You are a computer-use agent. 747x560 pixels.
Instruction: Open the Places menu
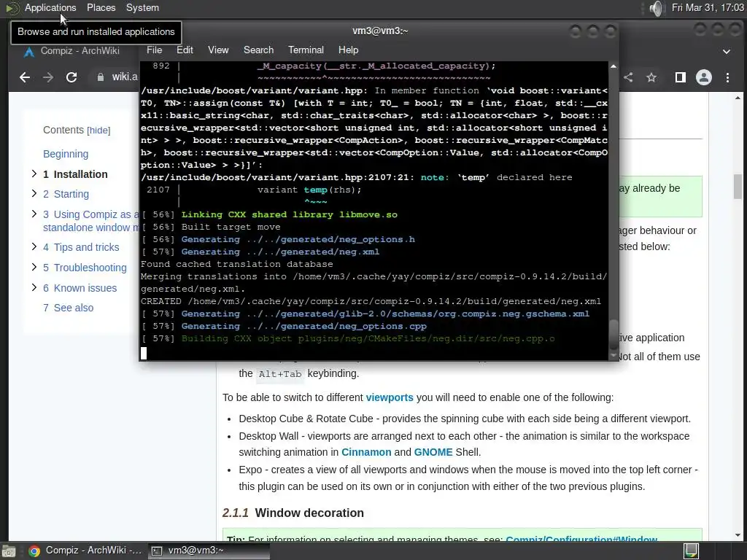[x=101, y=7]
